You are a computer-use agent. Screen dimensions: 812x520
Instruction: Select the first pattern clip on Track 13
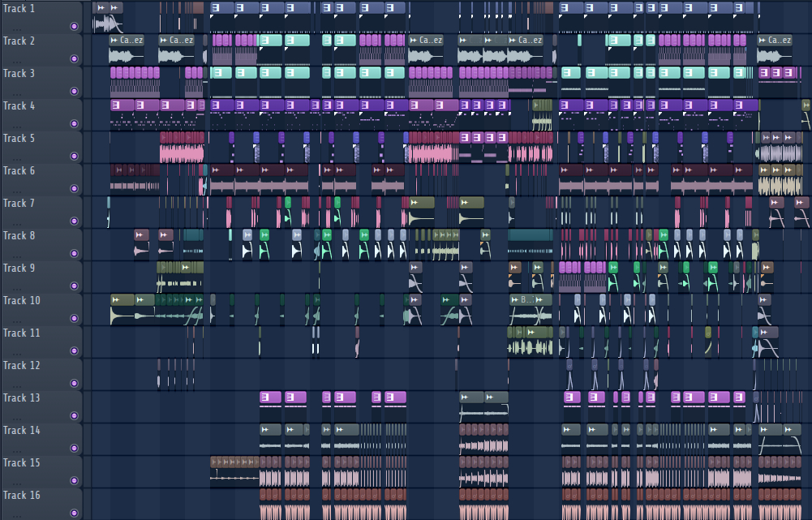point(270,397)
